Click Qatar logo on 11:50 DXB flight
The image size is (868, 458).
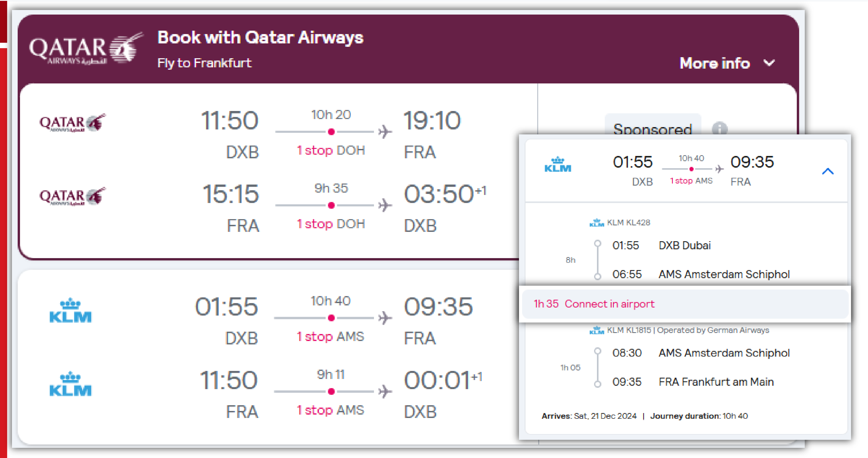(x=72, y=123)
